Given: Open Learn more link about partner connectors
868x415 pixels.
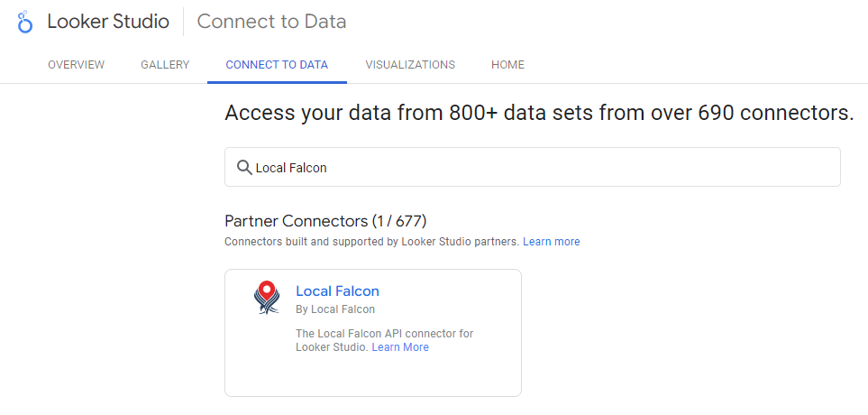Looking at the screenshot, I should [x=552, y=242].
